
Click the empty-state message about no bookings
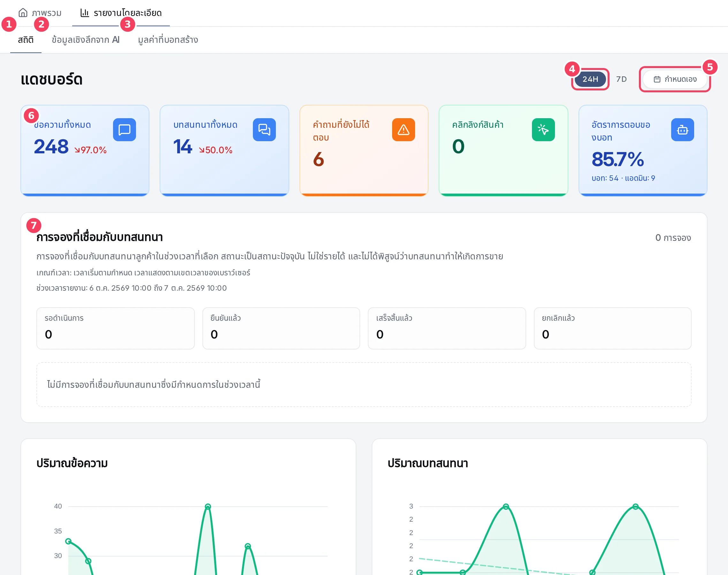coord(154,385)
